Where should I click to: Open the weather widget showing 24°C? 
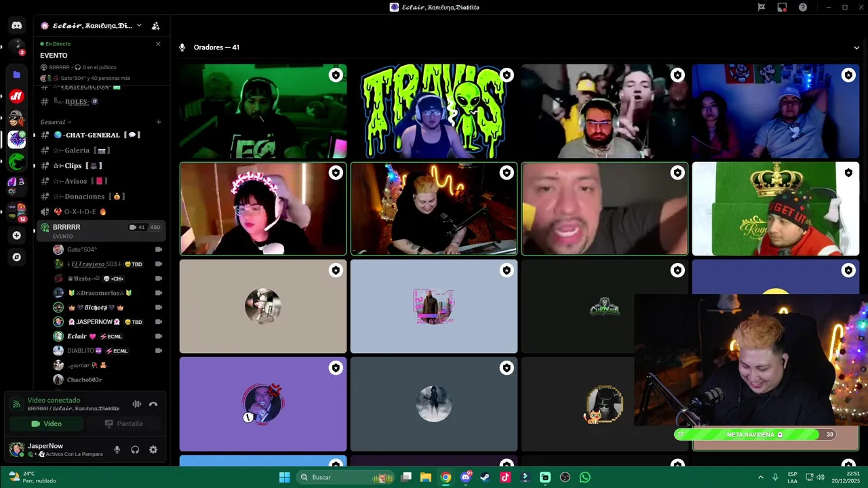click(x=33, y=477)
